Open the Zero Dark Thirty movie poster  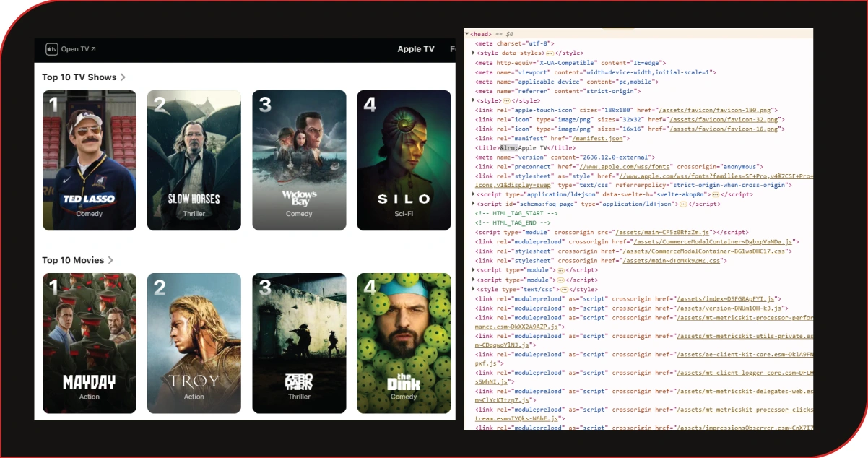tap(299, 343)
